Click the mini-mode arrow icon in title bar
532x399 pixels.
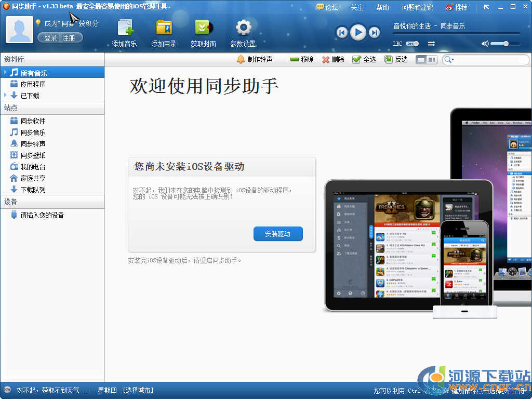[486, 7]
